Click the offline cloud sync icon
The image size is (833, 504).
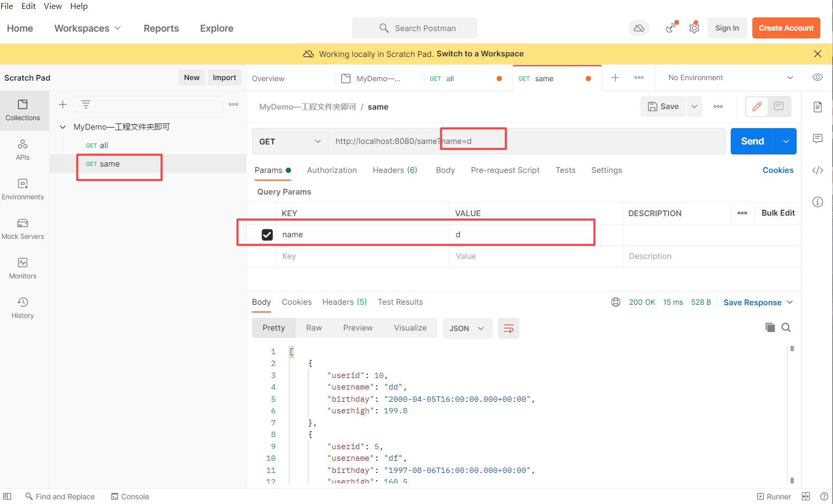coord(639,28)
